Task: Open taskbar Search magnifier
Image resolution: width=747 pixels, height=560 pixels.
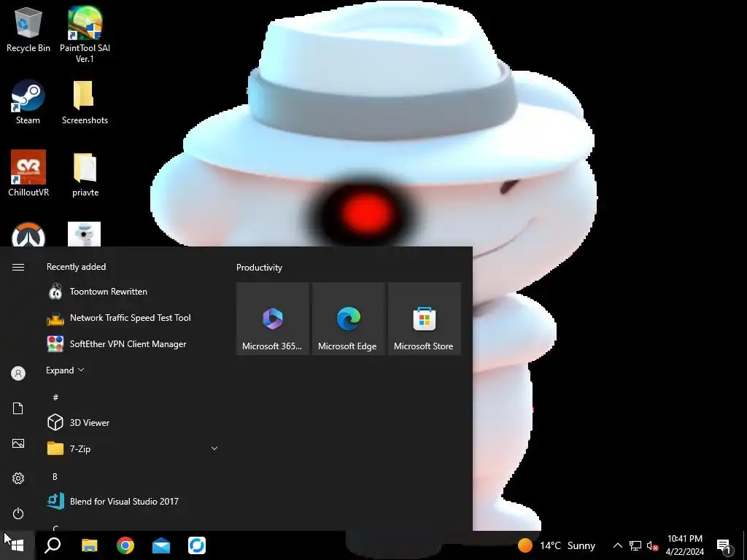Action: coord(53,545)
